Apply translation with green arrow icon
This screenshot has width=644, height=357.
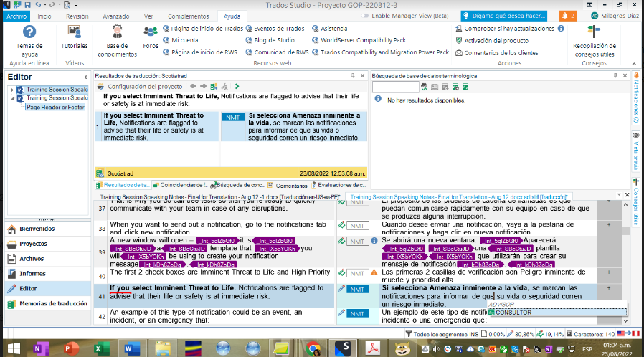pos(237,86)
